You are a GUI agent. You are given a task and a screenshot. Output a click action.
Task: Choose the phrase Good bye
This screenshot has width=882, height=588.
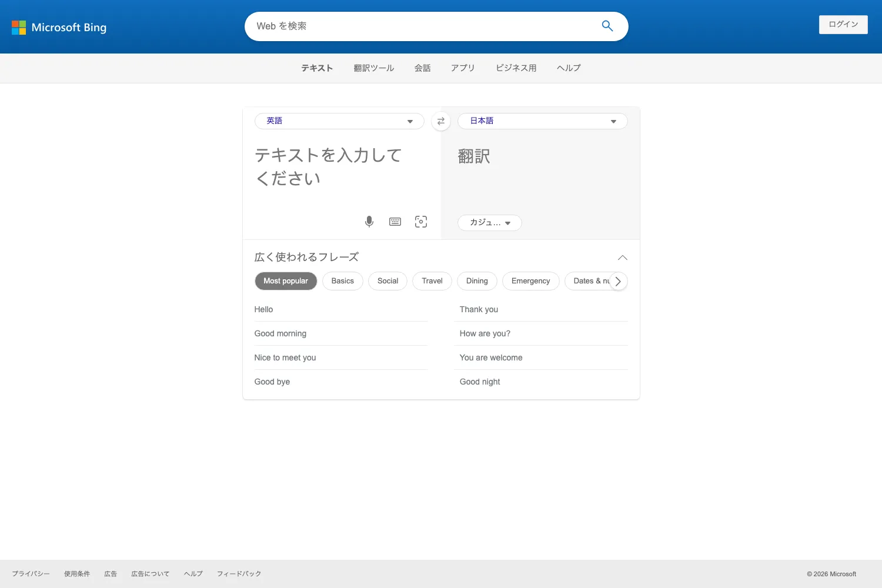point(341,382)
